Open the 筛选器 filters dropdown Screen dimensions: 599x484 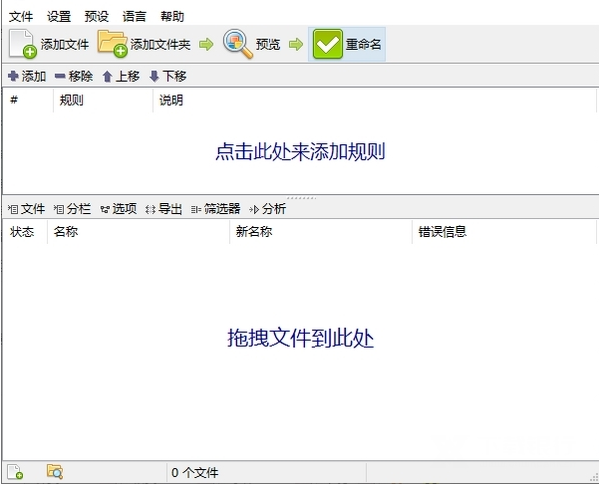tap(215, 209)
